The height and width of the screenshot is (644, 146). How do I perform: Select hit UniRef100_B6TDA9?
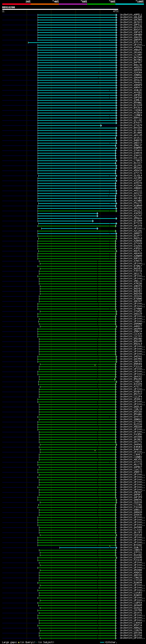(131, 58)
